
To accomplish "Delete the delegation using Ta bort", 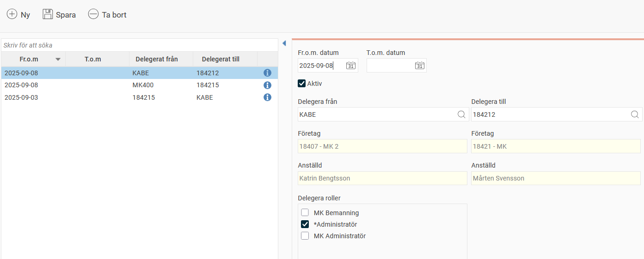I will (x=107, y=15).
